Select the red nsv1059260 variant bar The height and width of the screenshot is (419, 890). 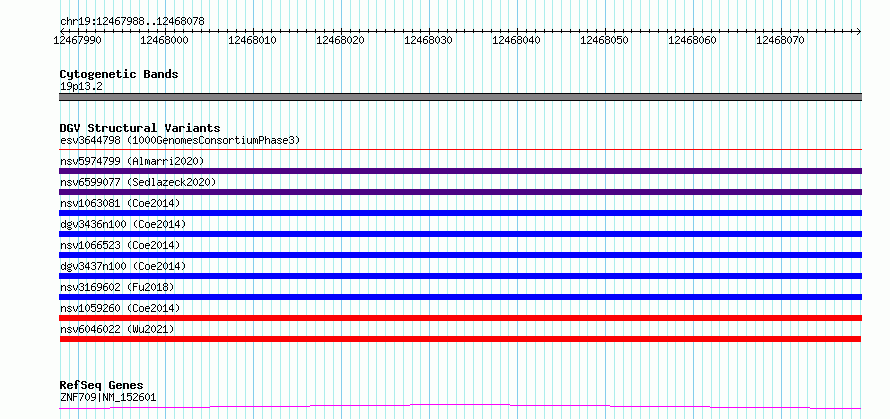[460, 318]
